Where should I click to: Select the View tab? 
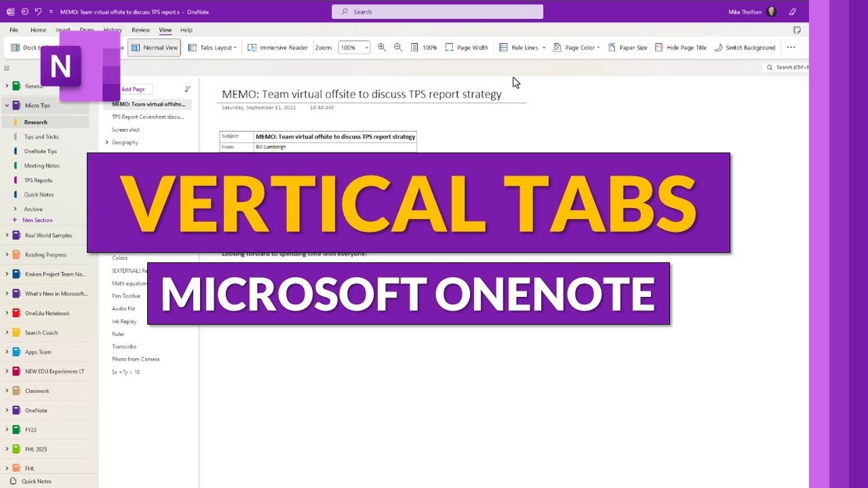pyautogui.click(x=165, y=30)
